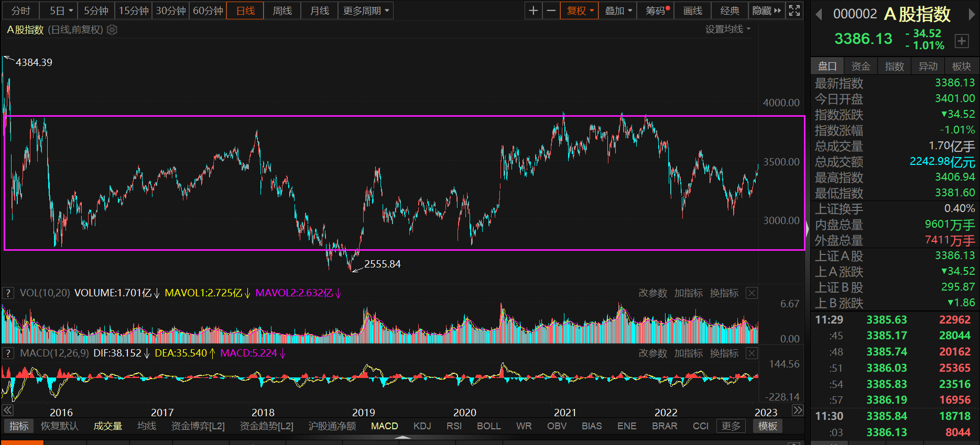Click 换指标 in the MACD panel

(x=724, y=353)
